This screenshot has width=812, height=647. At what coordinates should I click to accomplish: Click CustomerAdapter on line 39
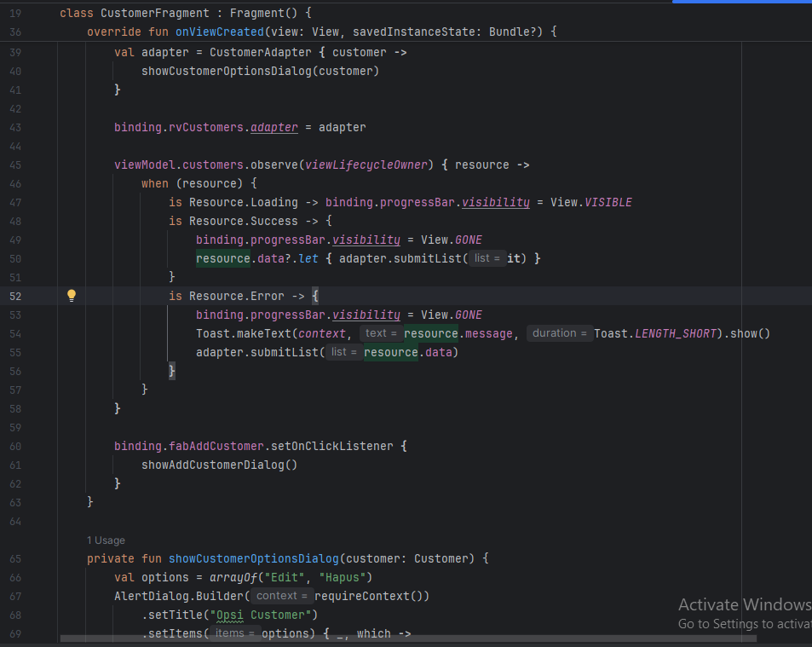coord(261,52)
